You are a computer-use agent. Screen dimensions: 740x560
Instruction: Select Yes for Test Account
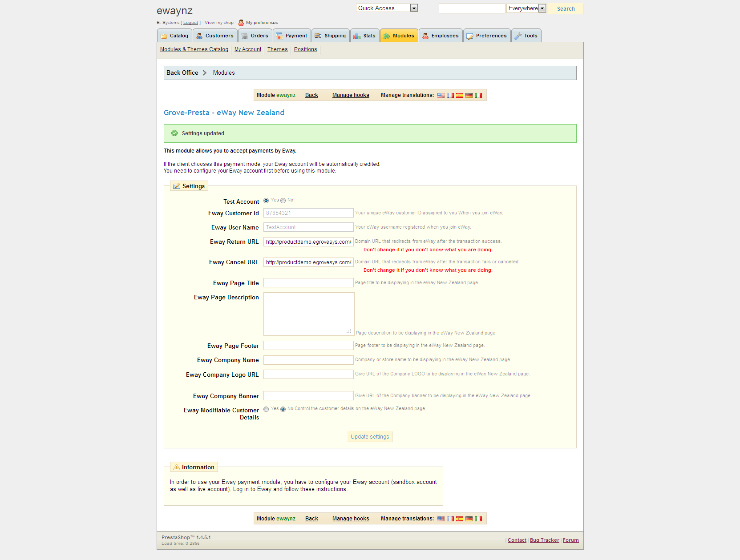[266, 201]
